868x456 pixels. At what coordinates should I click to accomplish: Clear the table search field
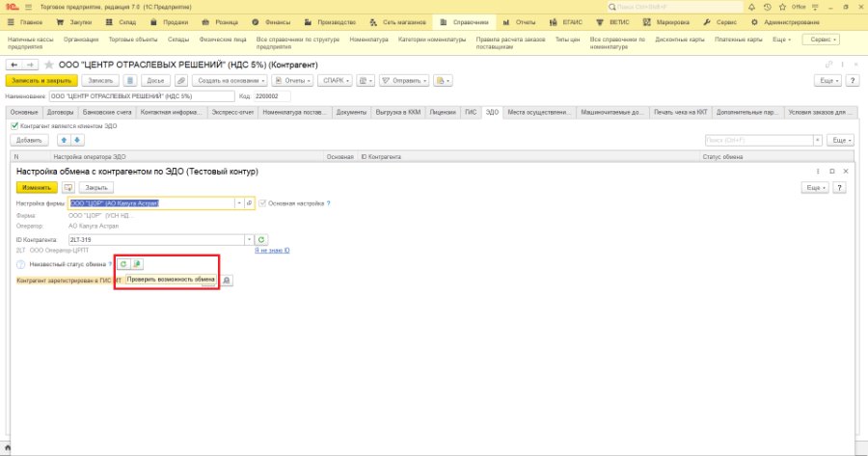pyautogui.click(x=817, y=141)
